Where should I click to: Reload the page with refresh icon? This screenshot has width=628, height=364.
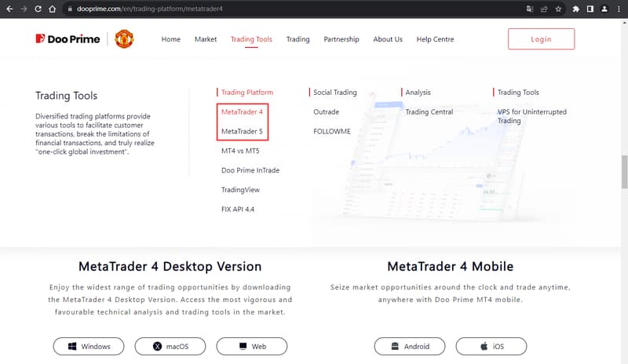coord(38,9)
